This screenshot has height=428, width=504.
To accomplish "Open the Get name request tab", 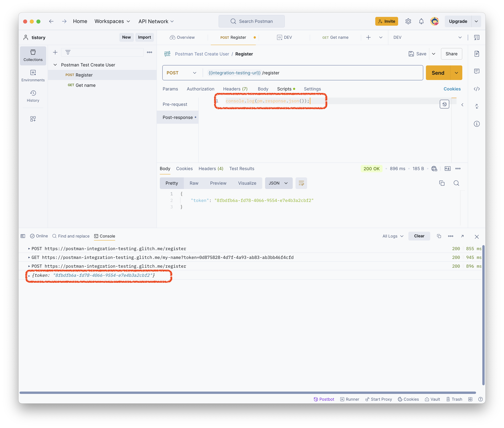I will tap(335, 37).
